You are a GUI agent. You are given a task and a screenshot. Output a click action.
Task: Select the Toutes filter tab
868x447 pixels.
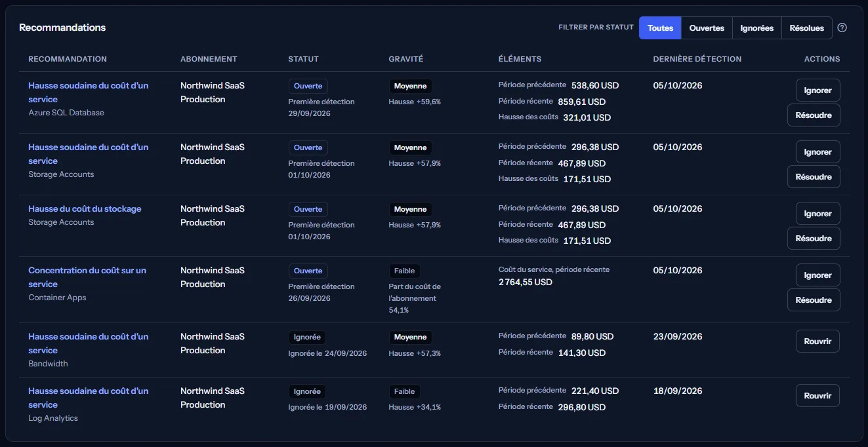[660, 28]
